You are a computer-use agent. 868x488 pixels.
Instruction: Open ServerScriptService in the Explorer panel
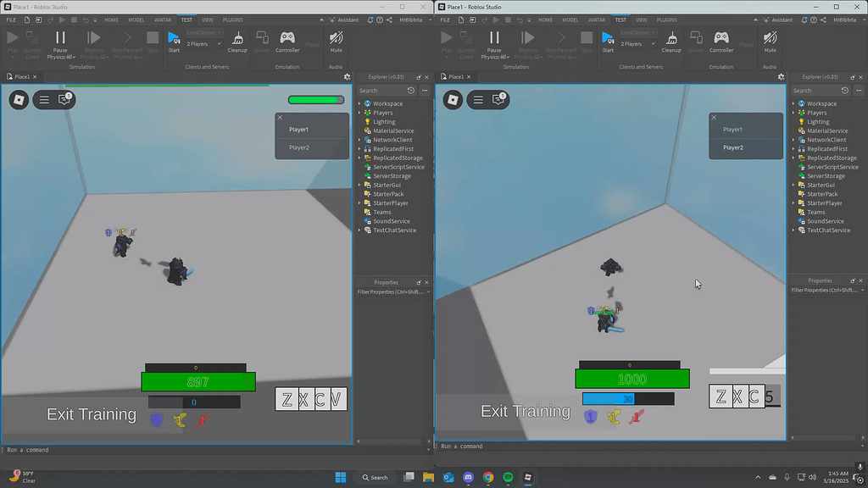click(397, 166)
